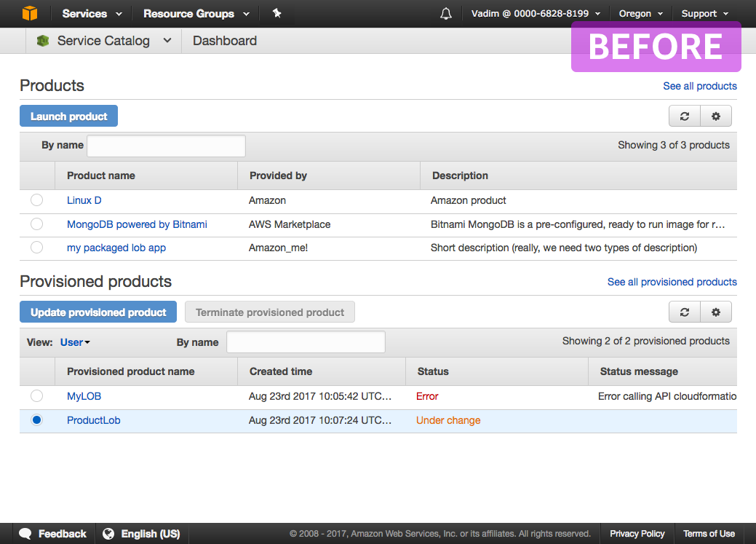Click the Launch product button

coord(69,117)
